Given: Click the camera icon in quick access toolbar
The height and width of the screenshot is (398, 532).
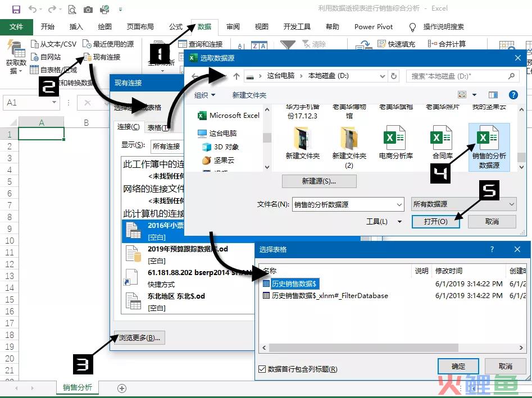Looking at the screenshot, I should [88, 10].
